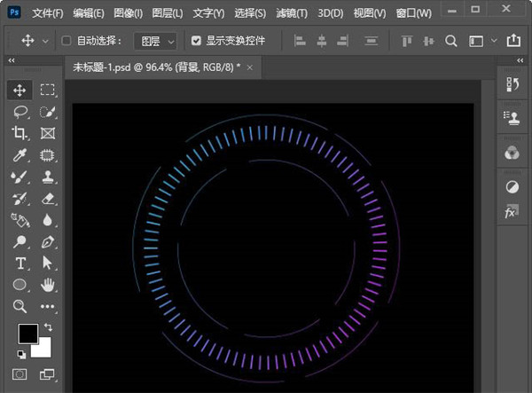Toggle Quick Mask mode
This screenshot has width=532, height=393.
coord(20,374)
